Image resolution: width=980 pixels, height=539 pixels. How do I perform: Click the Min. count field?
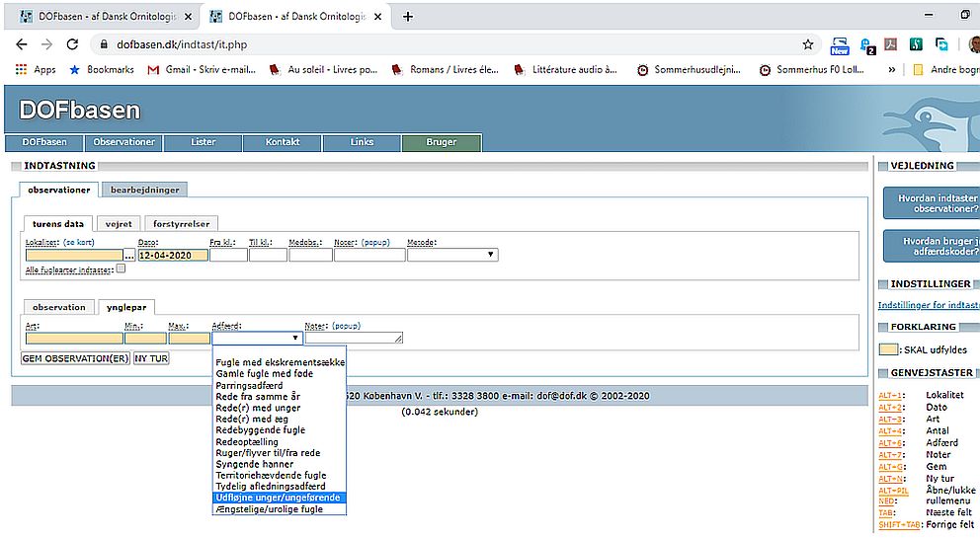coord(145,339)
